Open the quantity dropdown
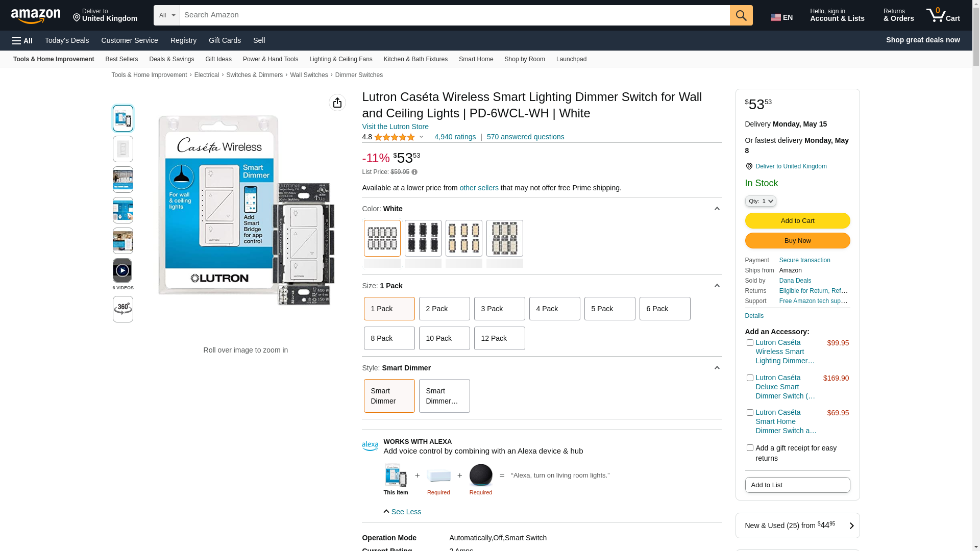This screenshot has height=551, width=980. 760,201
